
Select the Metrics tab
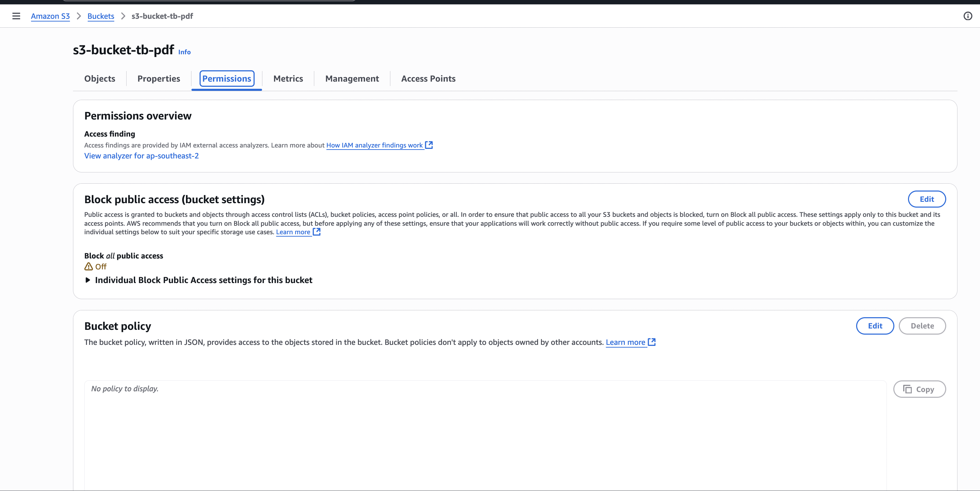(x=288, y=79)
